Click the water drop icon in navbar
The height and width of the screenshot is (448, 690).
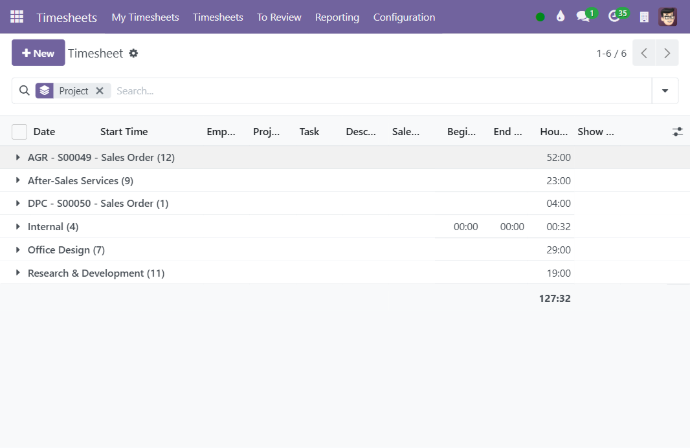click(x=560, y=17)
